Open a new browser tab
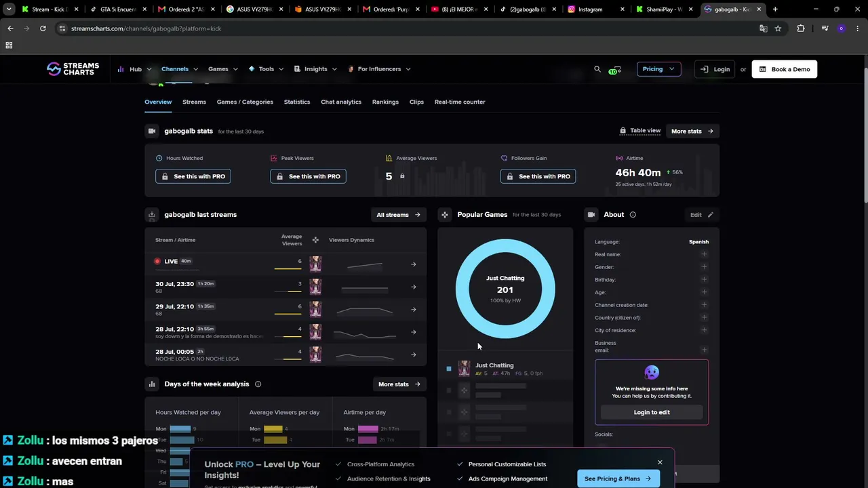This screenshot has width=868, height=488. [775, 9]
